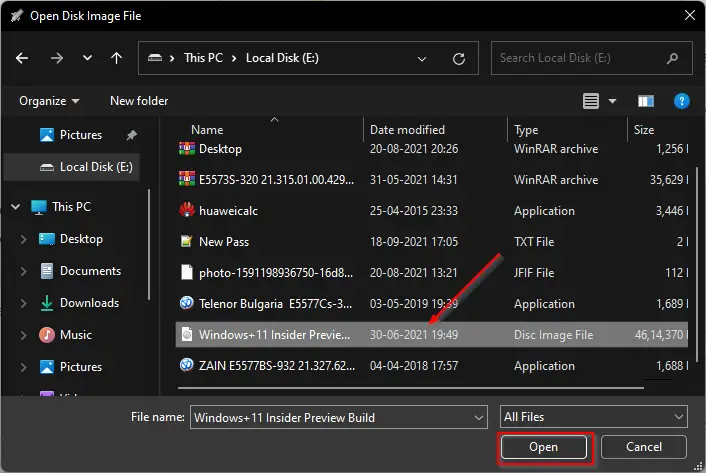Click the drive icon in address bar
This screenshot has width=706, height=473.
[x=155, y=58]
